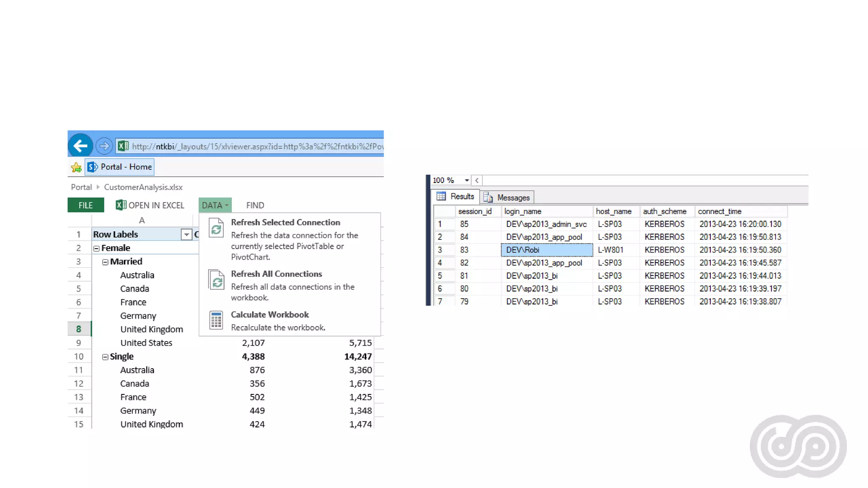Open the DATA menu dropdown
This screenshot has height=488, width=868.
(x=215, y=205)
